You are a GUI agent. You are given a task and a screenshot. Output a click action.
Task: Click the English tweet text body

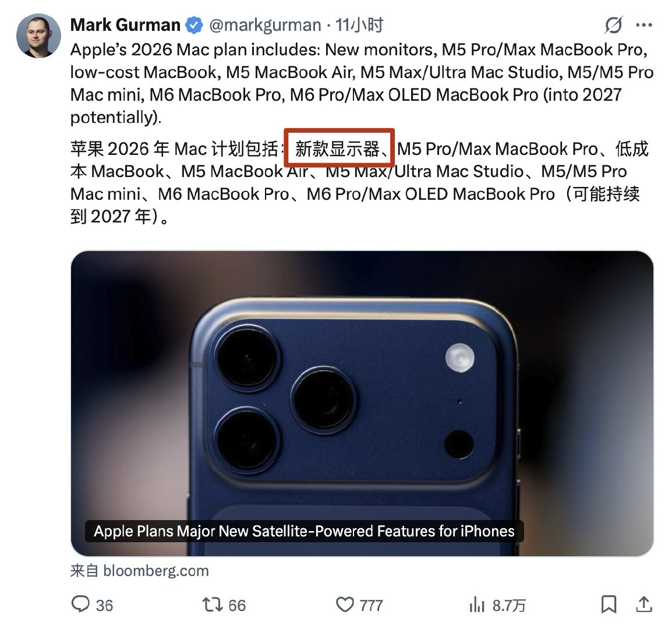362,84
